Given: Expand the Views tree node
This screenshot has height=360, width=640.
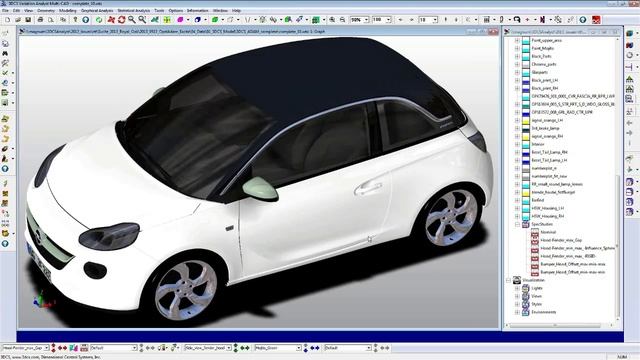Looking at the screenshot, I should coord(517,296).
